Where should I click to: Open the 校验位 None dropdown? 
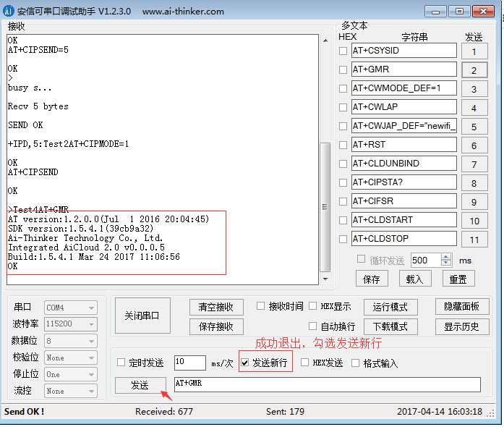click(x=71, y=358)
